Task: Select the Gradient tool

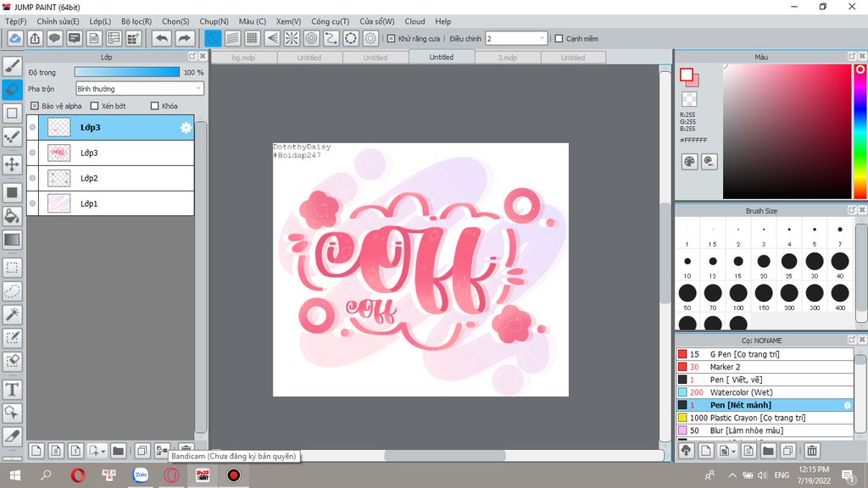Action: 12,240
